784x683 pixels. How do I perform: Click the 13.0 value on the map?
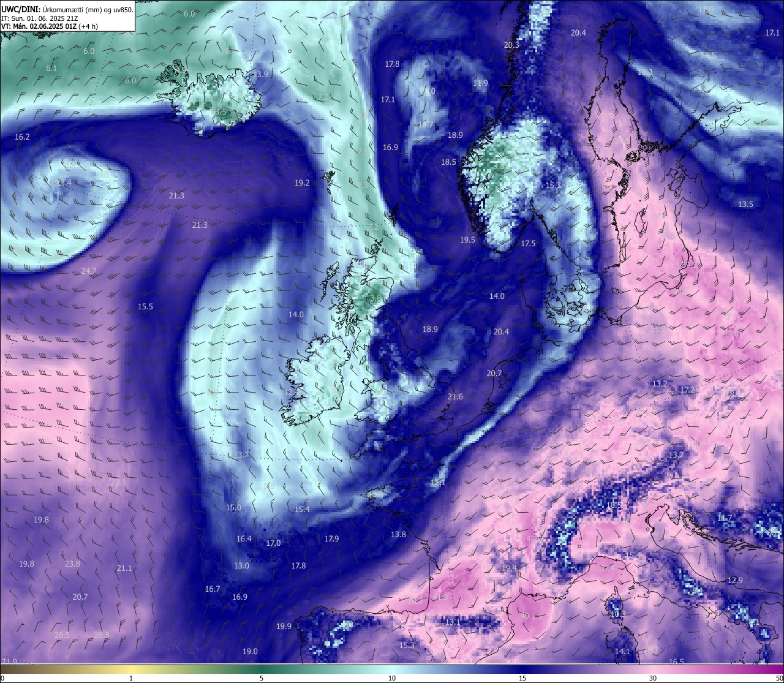241,565
